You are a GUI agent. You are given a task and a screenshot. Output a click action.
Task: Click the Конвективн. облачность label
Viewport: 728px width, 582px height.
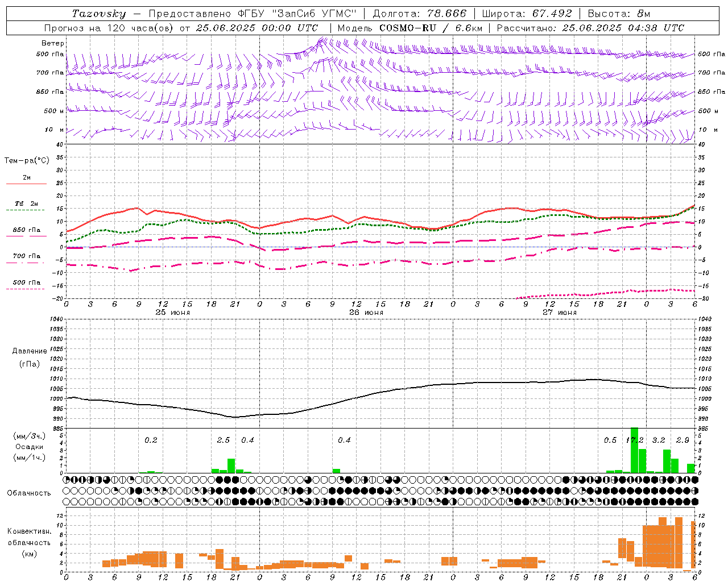[x=29, y=537]
